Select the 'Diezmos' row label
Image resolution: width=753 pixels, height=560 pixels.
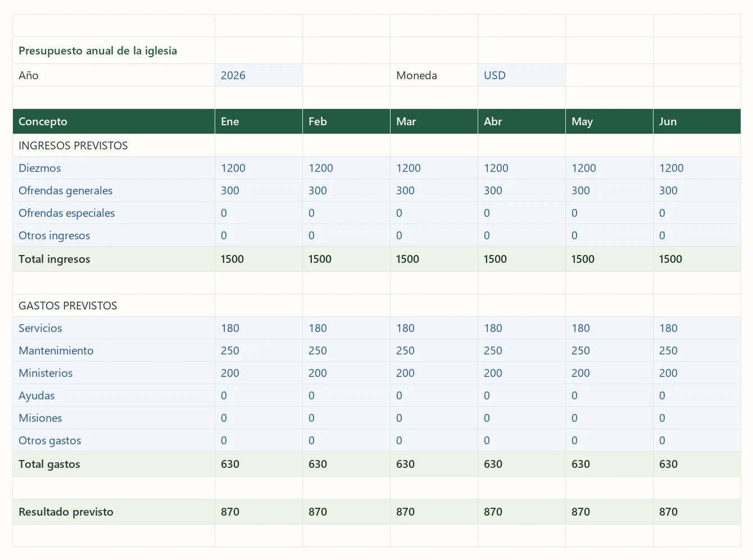114,168
